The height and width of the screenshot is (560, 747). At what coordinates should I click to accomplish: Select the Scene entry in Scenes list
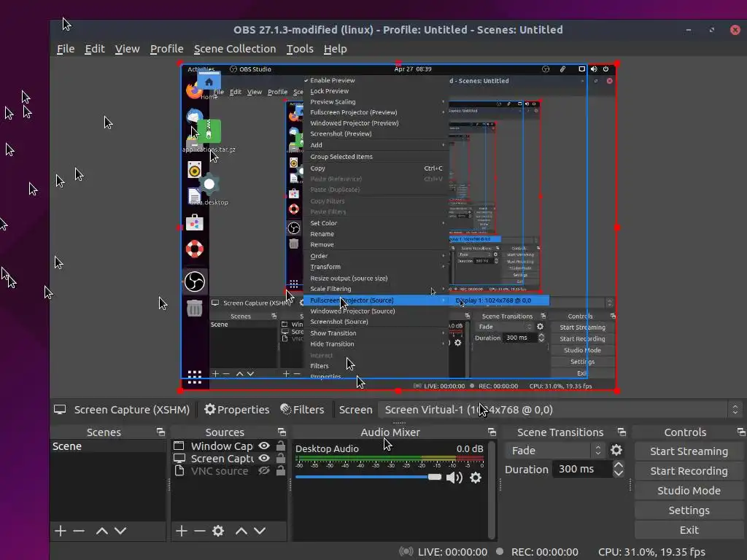(x=108, y=446)
